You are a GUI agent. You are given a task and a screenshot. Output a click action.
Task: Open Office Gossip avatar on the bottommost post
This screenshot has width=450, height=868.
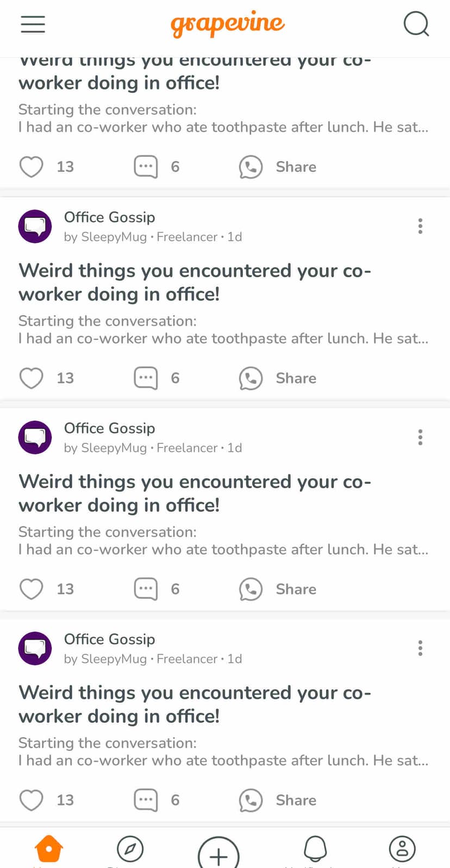click(35, 648)
